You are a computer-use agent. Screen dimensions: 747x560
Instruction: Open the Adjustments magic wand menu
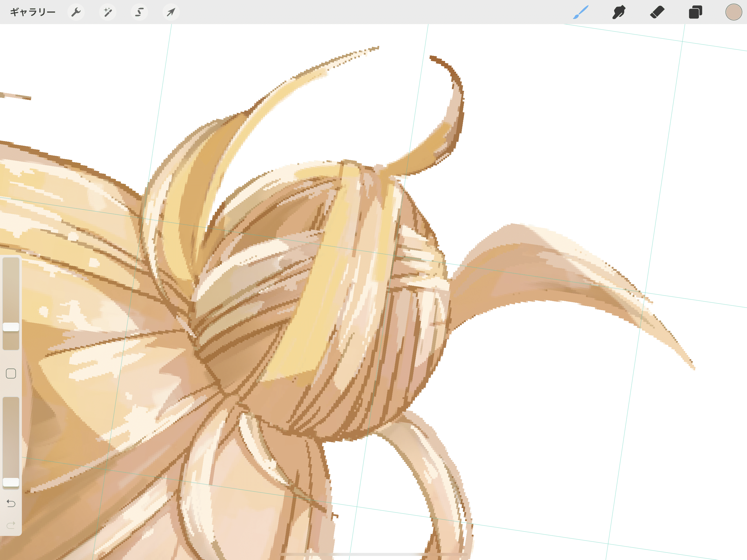[x=108, y=12]
